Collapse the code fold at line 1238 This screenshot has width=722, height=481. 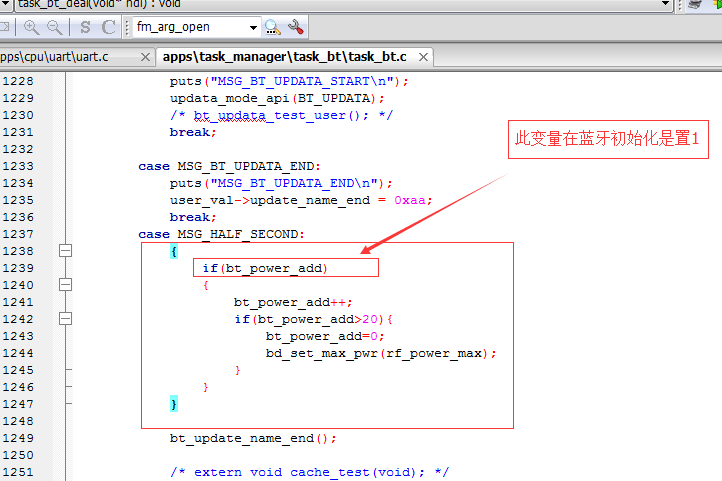pos(65,251)
